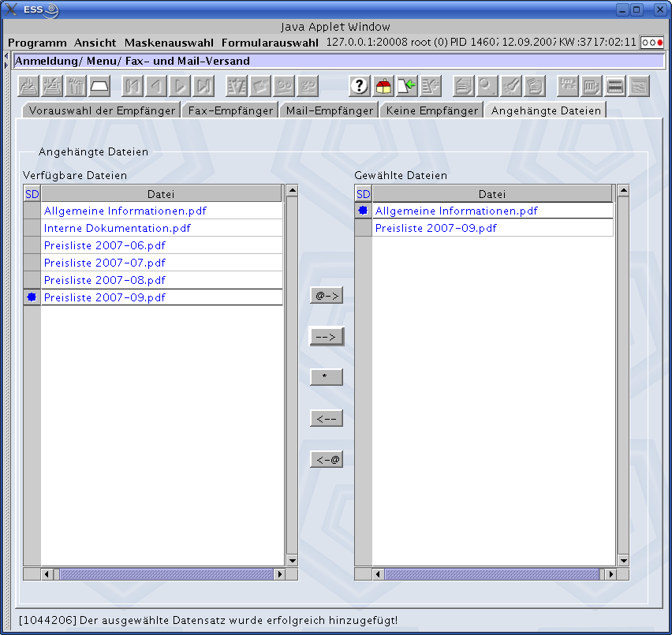672x635 pixels.
Task: Click the blank trapezoid clear-mask icon
Action: pyautogui.click(x=99, y=86)
